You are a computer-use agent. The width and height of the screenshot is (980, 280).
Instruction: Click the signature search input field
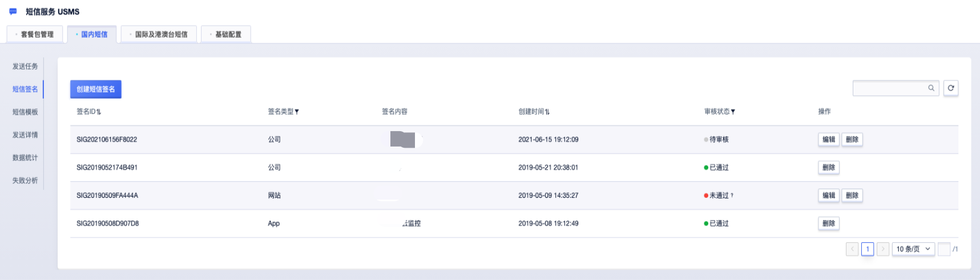click(890, 88)
